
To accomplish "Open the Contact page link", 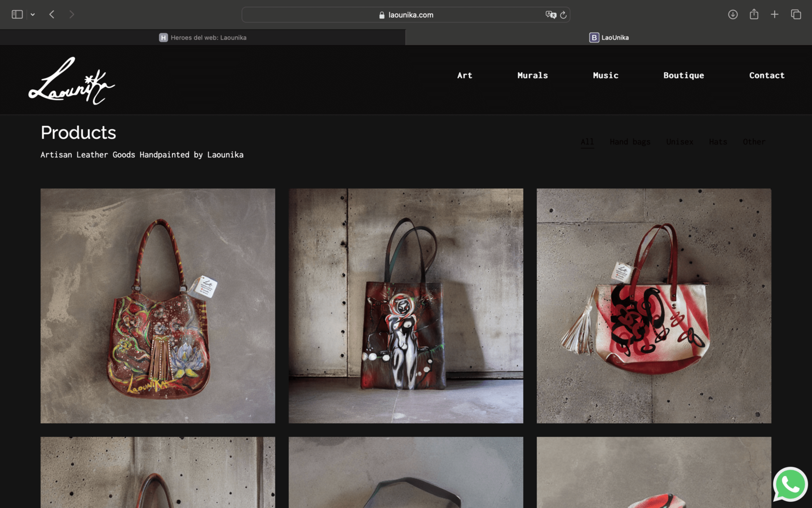I will click(767, 75).
